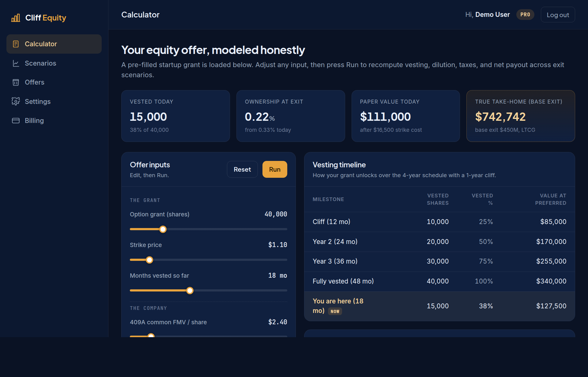Screen dimensions: 588x377
Task: Navigate to Settings
Action: click(54, 101)
